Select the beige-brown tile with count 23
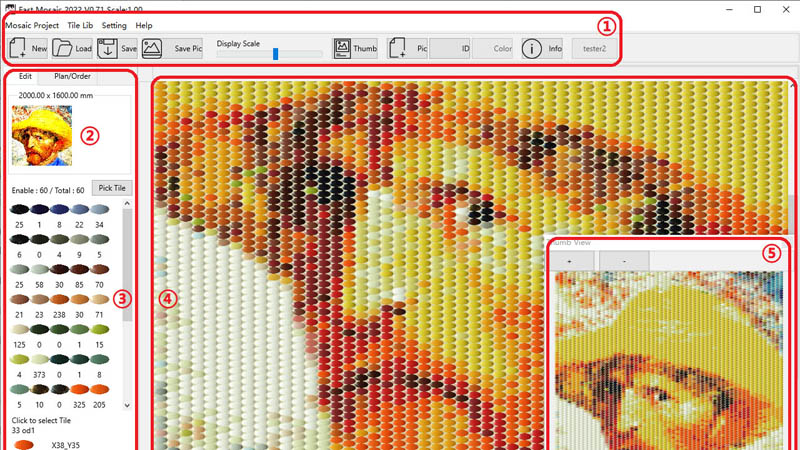The height and width of the screenshot is (450, 800). coord(39,299)
